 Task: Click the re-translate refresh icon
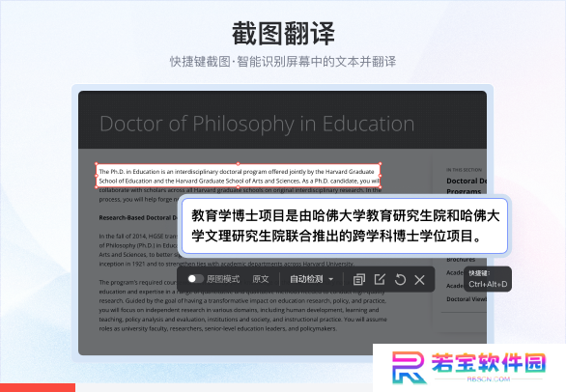400,279
